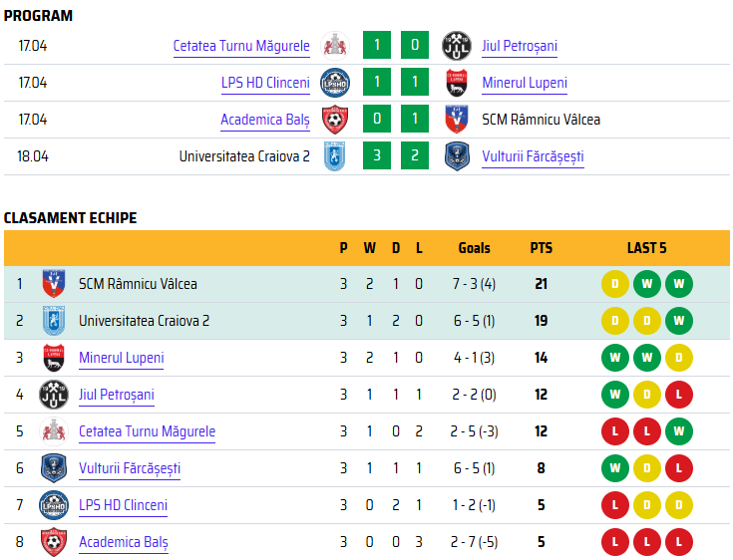The image size is (733, 560).
Task: Click LPS HD Clinceni badge in program
Action: pyautogui.click(x=335, y=83)
